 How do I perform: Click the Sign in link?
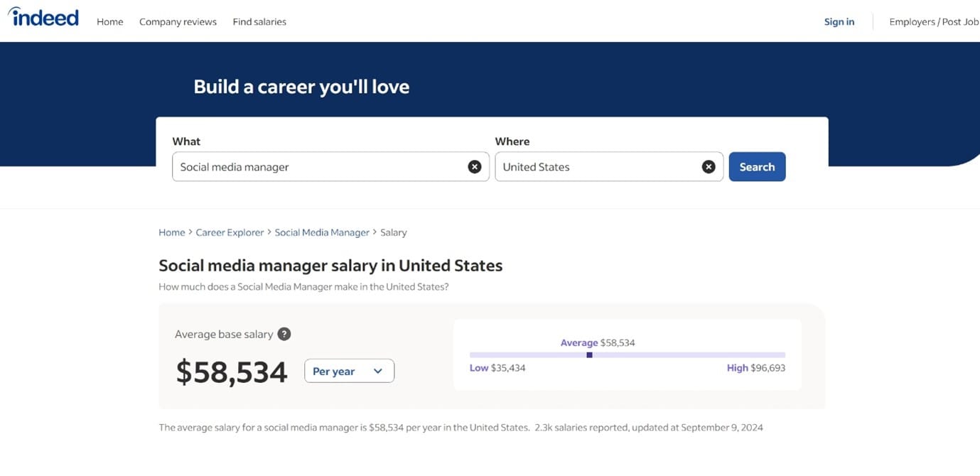coord(839,22)
